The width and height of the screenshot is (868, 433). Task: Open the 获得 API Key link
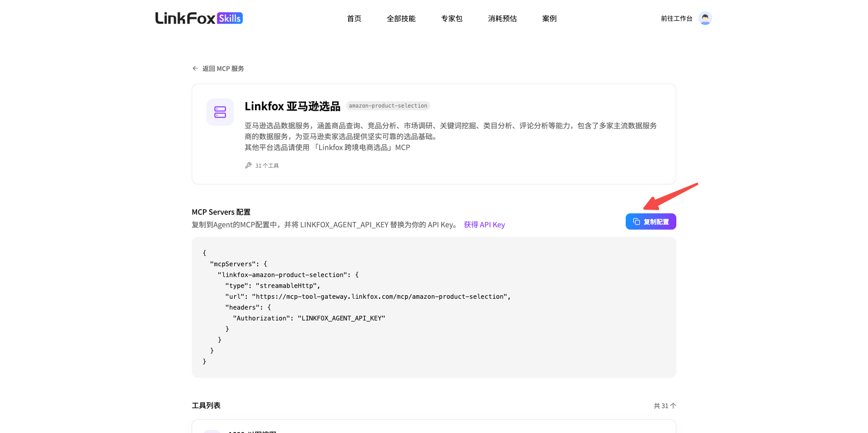click(484, 225)
